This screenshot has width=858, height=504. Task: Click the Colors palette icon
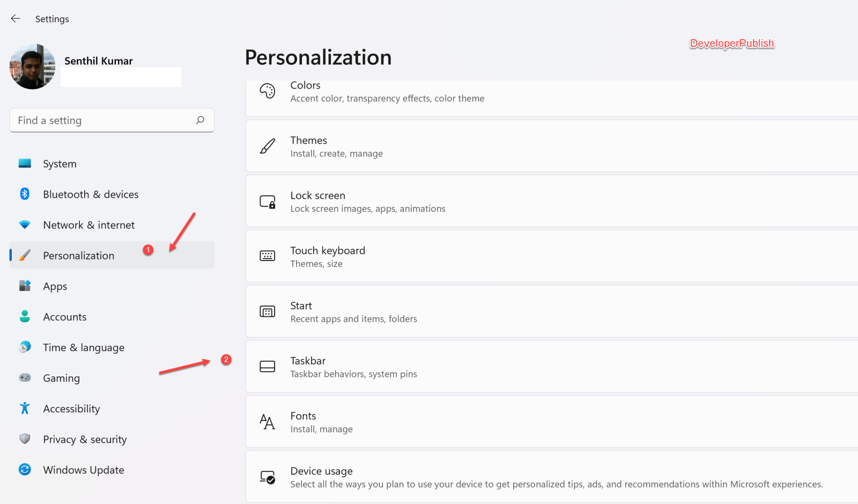pos(268,91)
